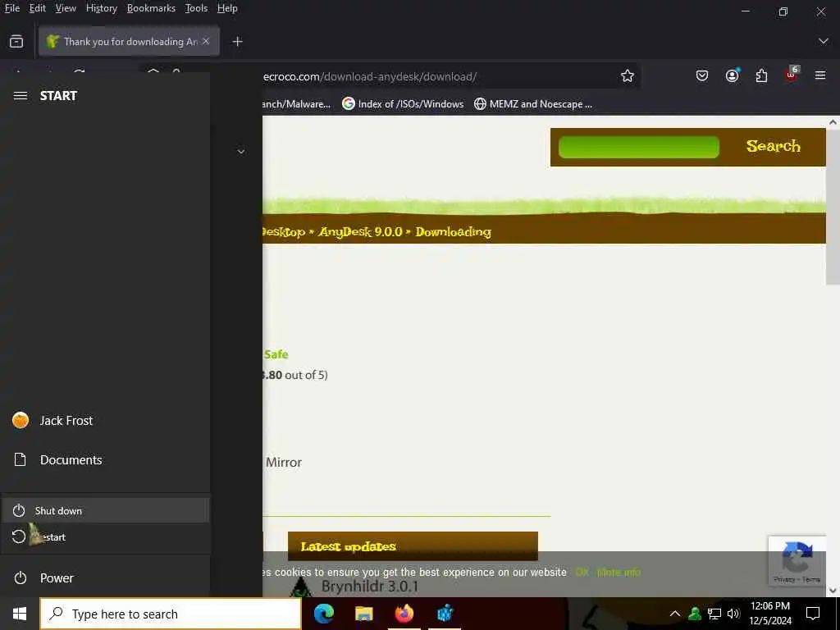Click the green user tray icon
The height and width of the screenshot is (630, 840).
tap(695, 614)
